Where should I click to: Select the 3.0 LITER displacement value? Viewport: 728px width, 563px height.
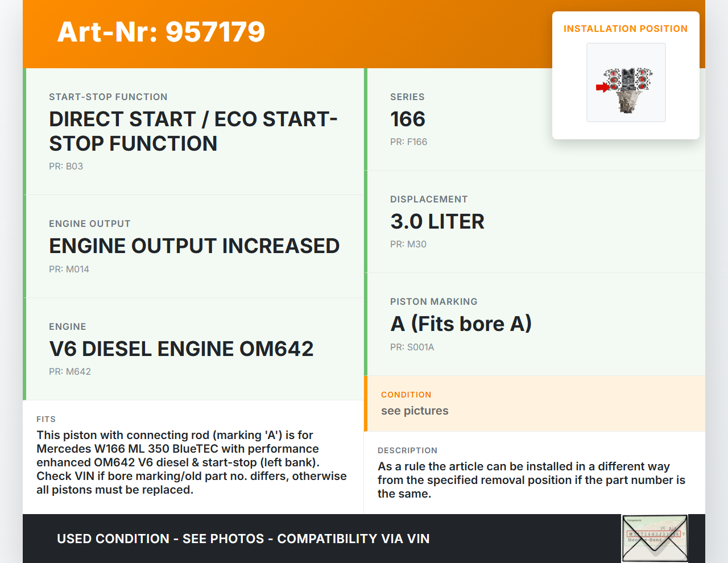(437, 222)
